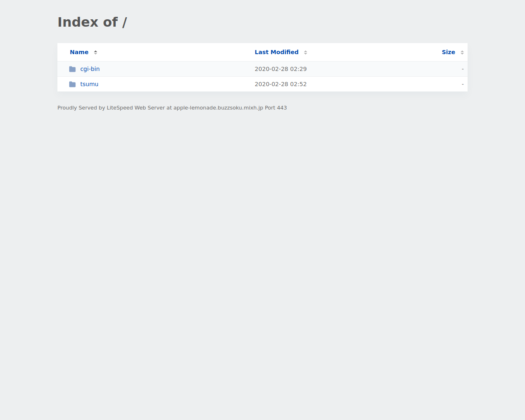Sort the listing by Last Modified

coord(276,52)
